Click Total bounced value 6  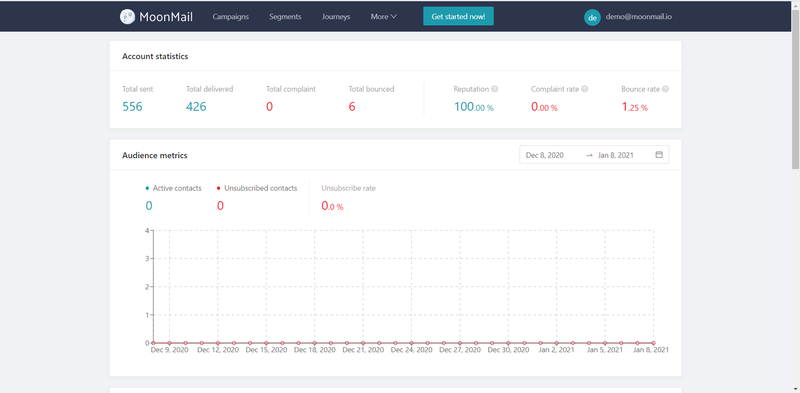point(352,107)
